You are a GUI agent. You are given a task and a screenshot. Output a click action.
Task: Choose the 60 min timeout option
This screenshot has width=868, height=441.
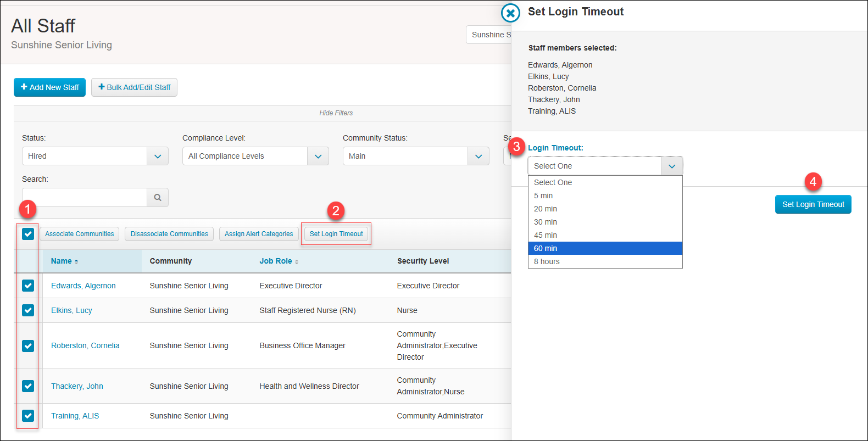pyautogui.click(x=605, y=248)
